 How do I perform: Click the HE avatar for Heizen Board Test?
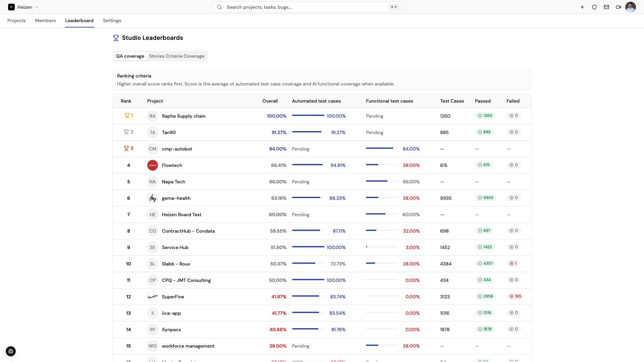point(153,215)
